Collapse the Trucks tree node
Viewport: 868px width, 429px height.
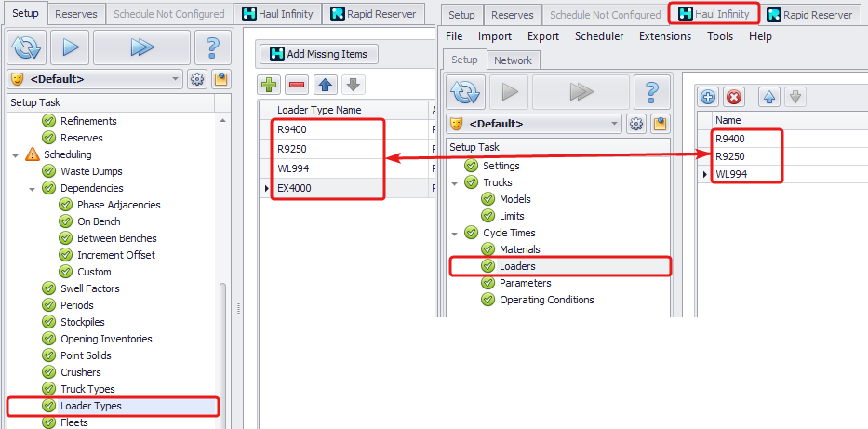(455, 182)
